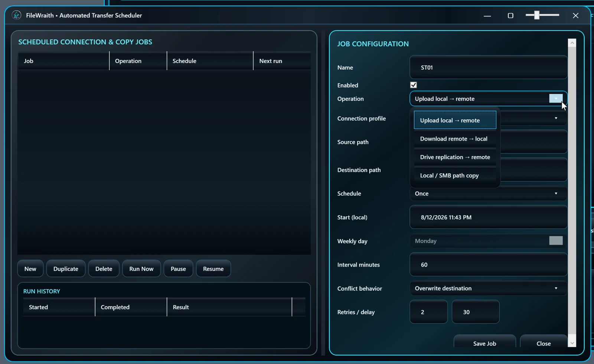Expand the Conflict behavior dropdown

click(488, 288)
